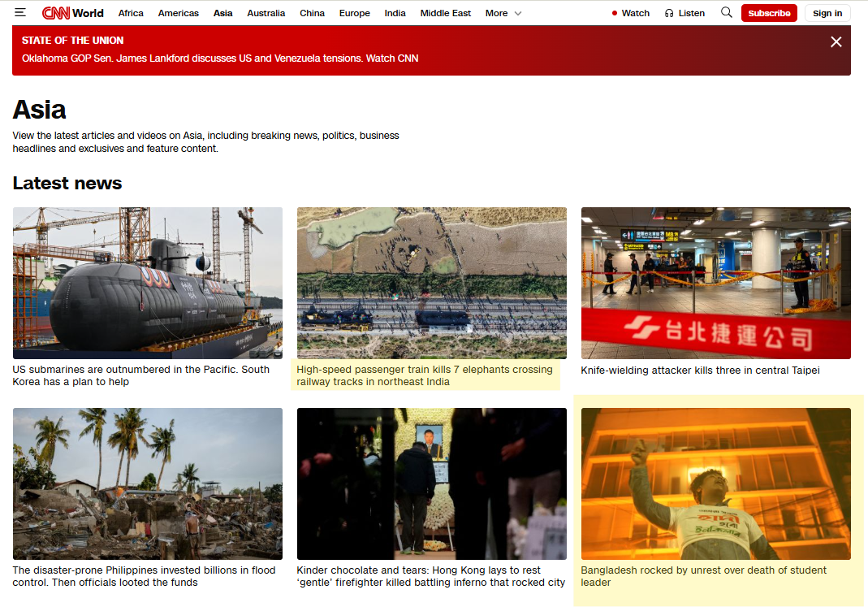Screen dimensions: 868x607
Task: Read the elephants train collision headline
Action: pyautogui.click(x=424, y=375)
